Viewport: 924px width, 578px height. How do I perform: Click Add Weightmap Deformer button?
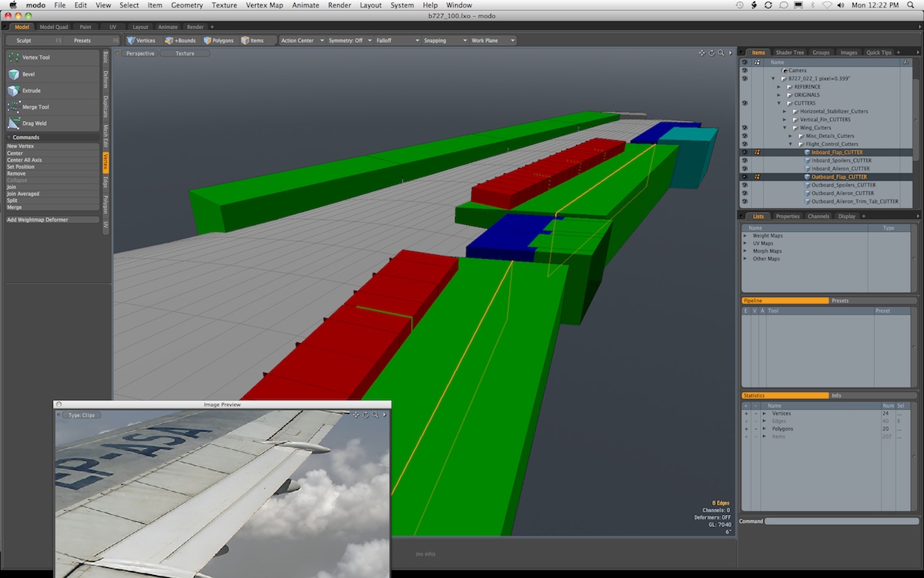pyautogui.click(x=38, y=220)
